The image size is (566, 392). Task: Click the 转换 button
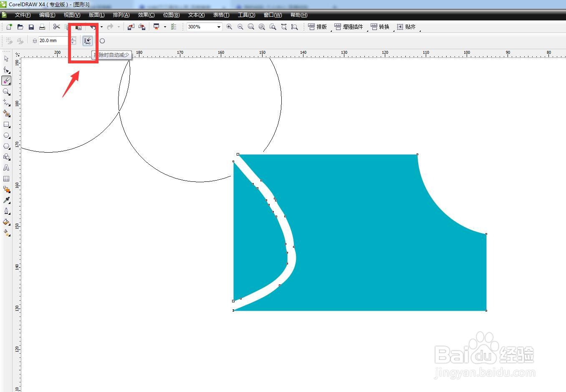(x=380, y=27)
